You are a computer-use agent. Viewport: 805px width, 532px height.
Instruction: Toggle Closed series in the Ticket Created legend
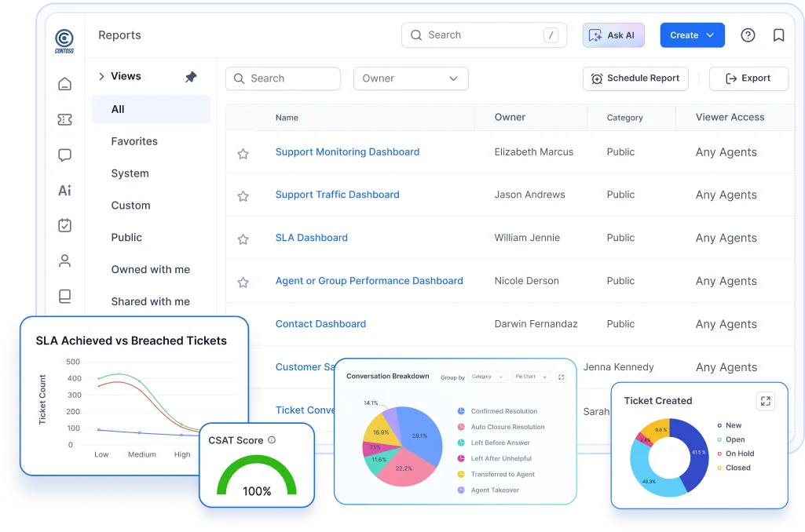tap(734, 468)
